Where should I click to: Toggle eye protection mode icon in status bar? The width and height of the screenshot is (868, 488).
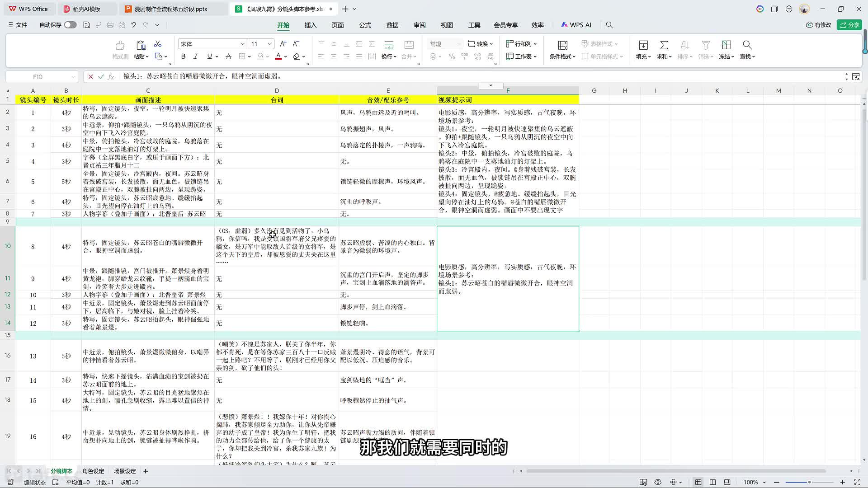tap(658, 482)
